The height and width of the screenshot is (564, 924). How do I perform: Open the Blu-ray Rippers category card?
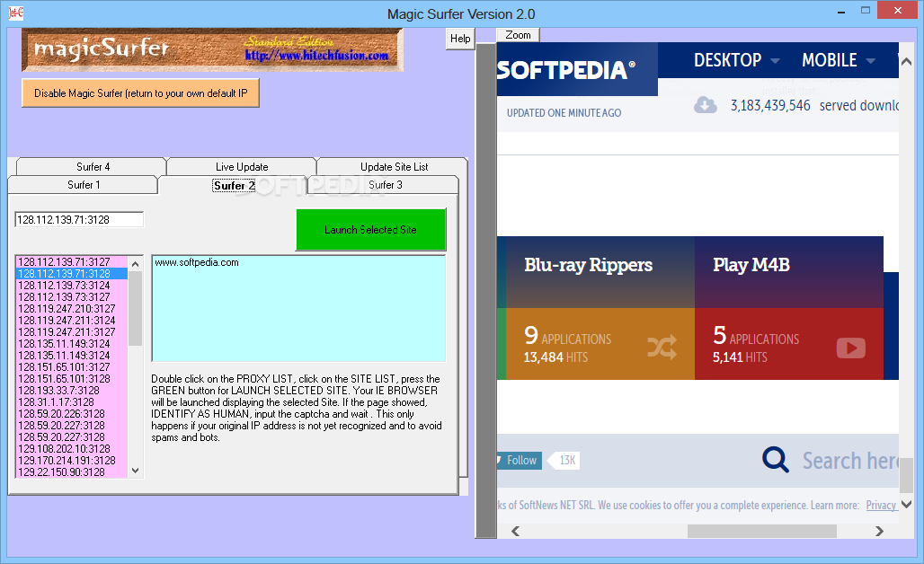click(600, 308)
